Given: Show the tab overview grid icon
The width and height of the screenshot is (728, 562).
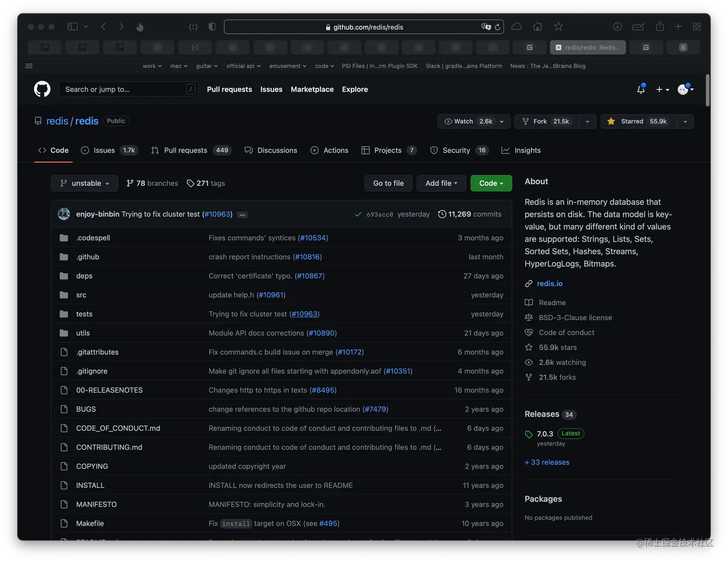Looking at the screenshot, I should (697, 26).
